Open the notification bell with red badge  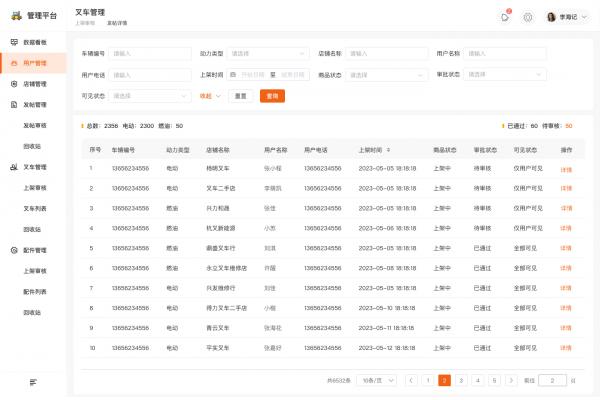(505, 17)
